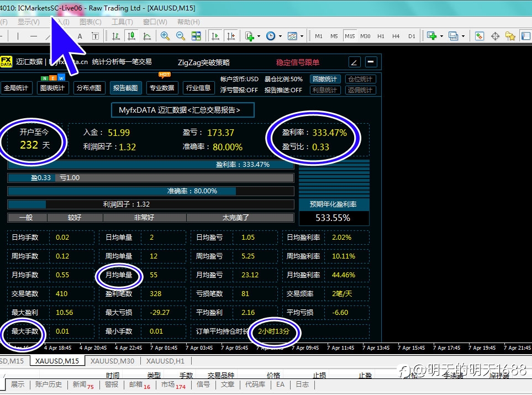Viewport: 532px width, 395px height.
Task: Click the 准确率: 80.00% progress bar
Action: tap(151, 191)
